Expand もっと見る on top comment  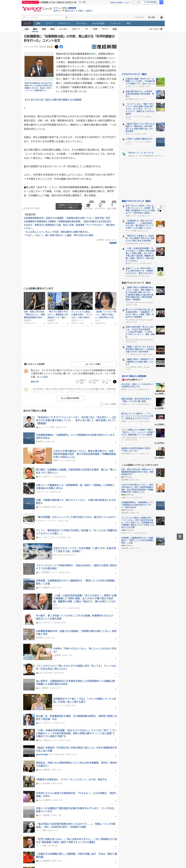(x=43, y=377)
